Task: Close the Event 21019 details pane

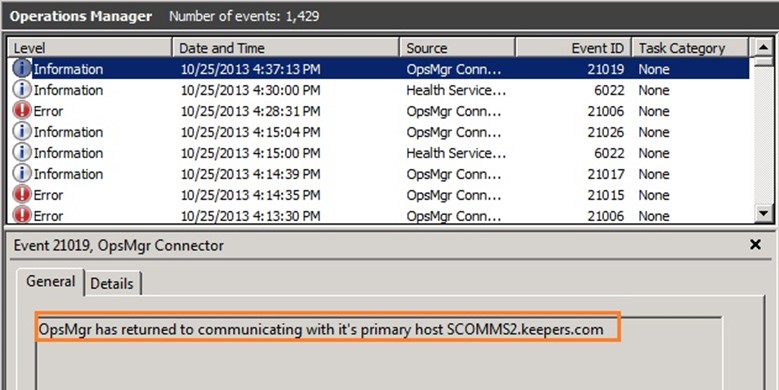Action: [x=755, y=244]
